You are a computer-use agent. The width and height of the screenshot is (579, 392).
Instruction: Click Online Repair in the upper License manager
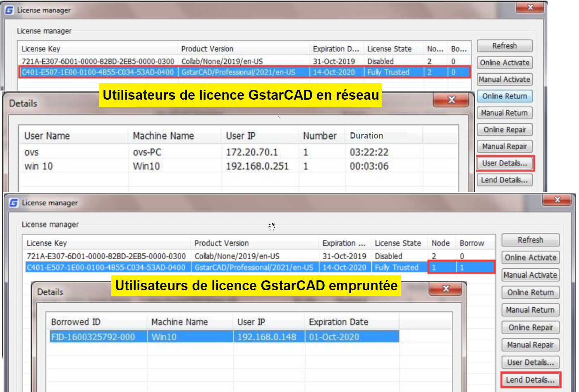tap(505, 130)
